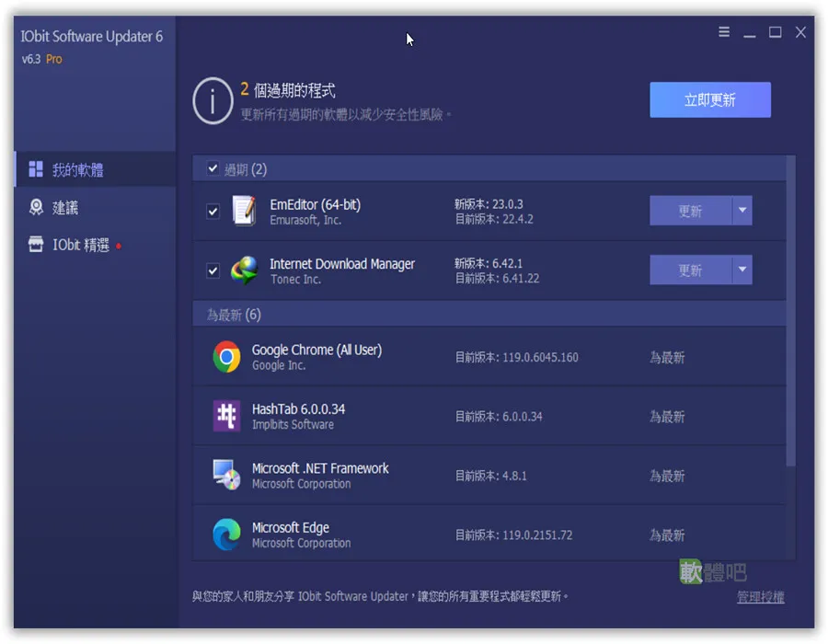Click IDM new version 6.42.1 text
The height and width of the screenshot is (644, 828).
(x=489, y=263)
